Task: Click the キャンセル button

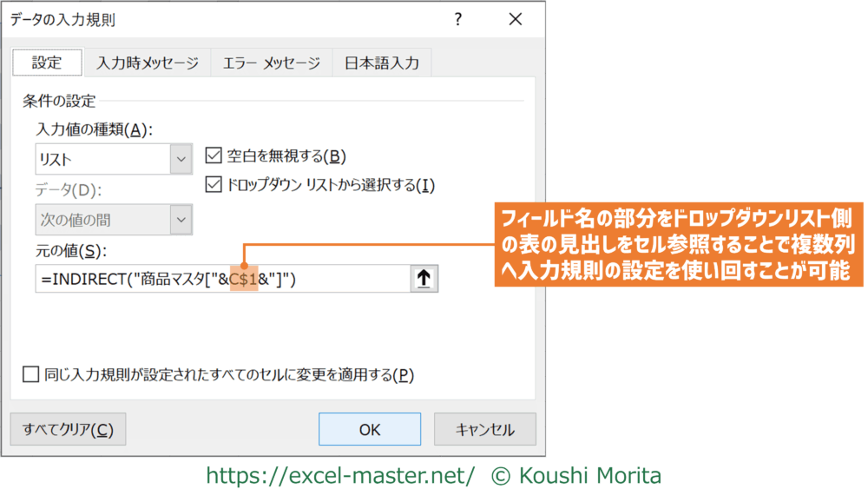Action: pyautogui.click(x=485, y=429)
